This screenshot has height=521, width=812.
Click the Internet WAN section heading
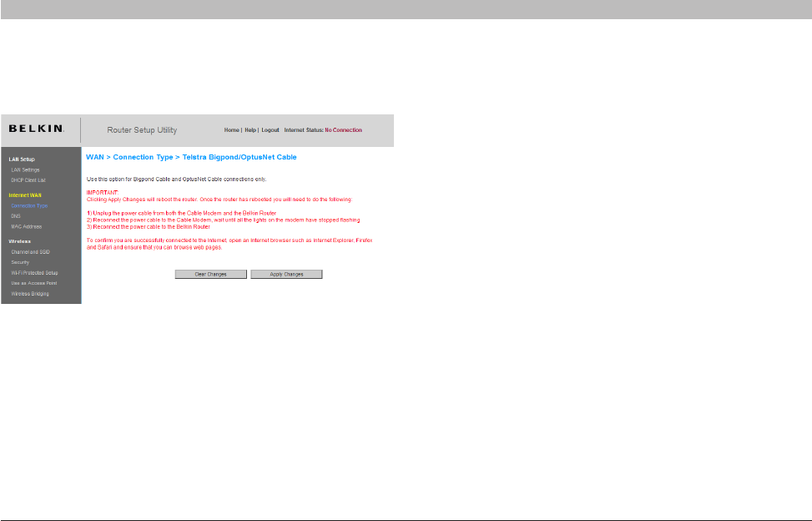tap(25, 195)
